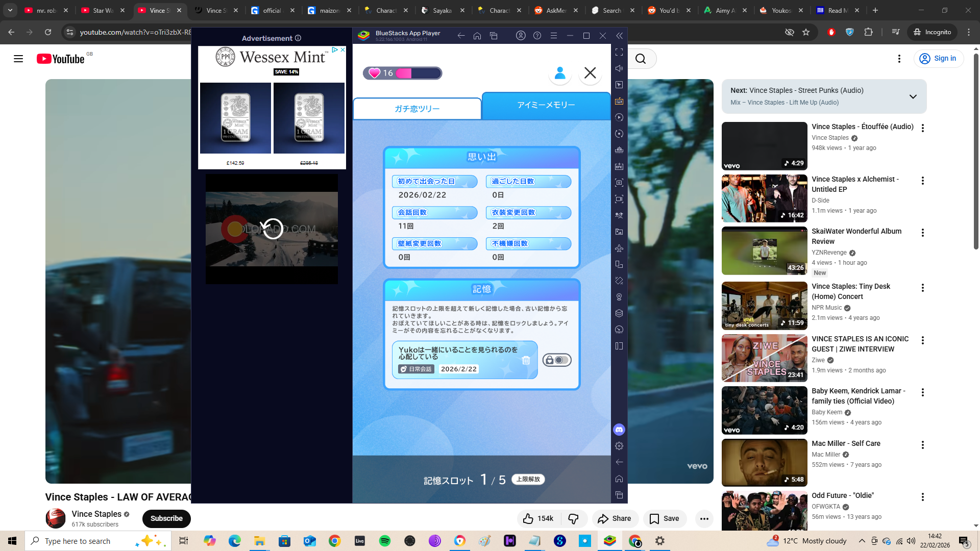980x551 pixels.
Task: Select the アイミーメモリー tab
Action: click(x=546, y=105)
